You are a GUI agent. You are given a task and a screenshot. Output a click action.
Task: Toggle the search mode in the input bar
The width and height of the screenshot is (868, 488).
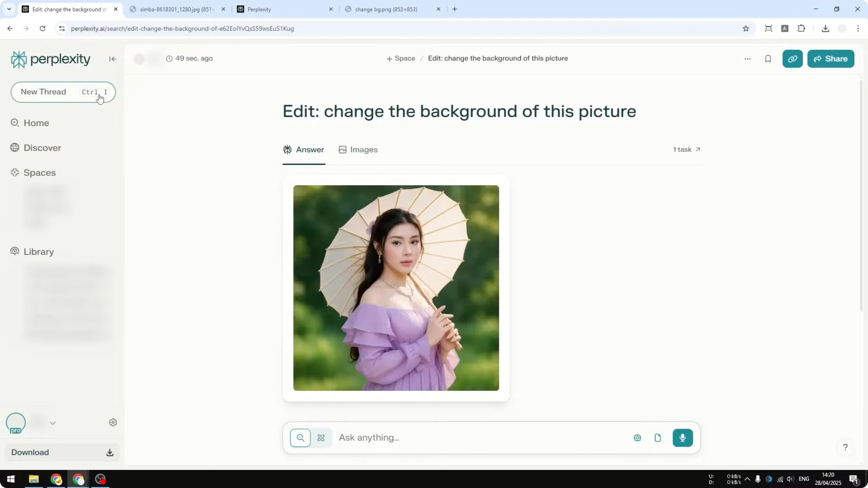pos(301,437)
